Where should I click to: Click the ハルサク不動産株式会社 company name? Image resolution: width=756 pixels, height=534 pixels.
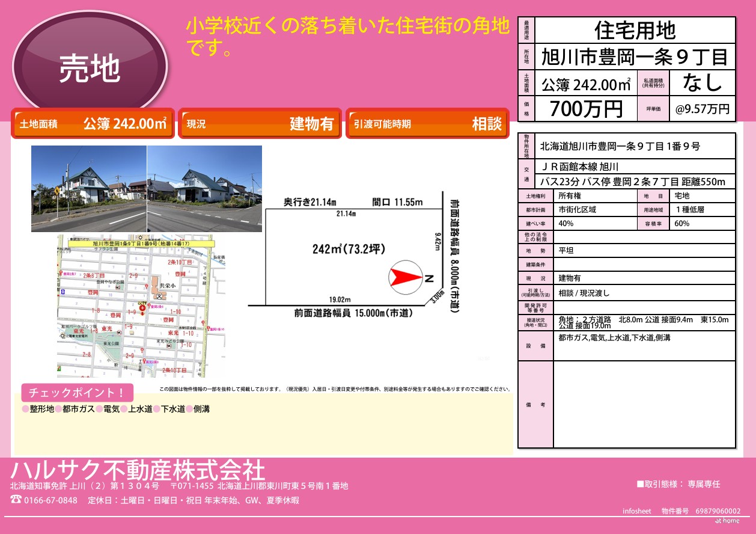click(x=137, y=469)
